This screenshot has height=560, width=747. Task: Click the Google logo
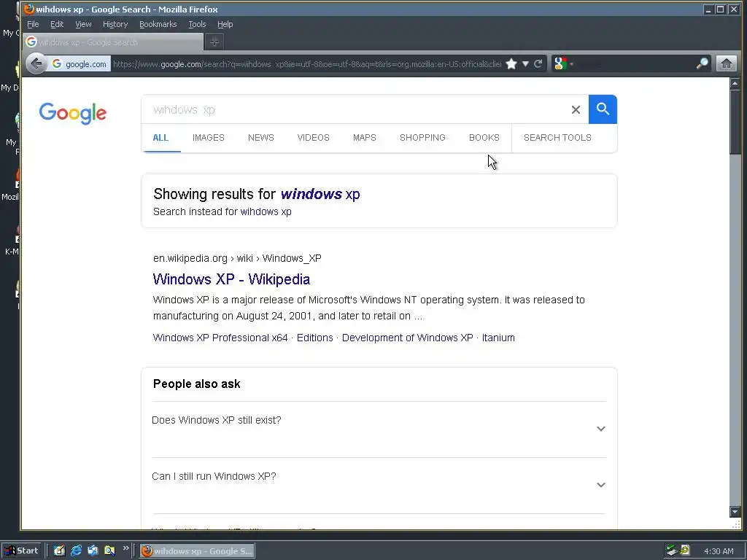click(x=73, y=113)
